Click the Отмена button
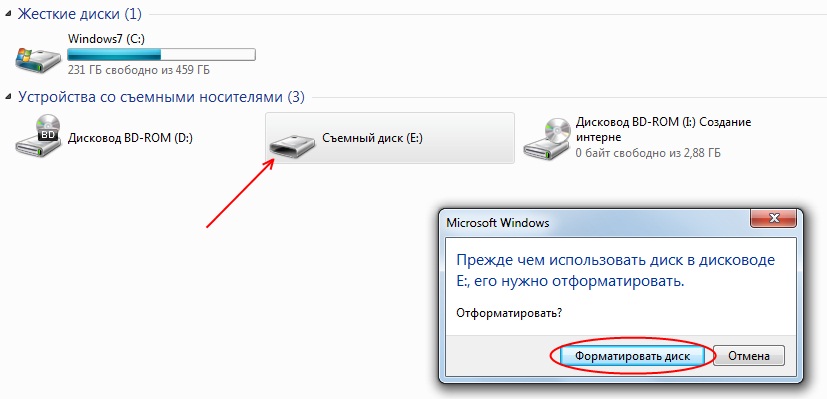Image resolution: width=827 pixels, height=399 pixels. pos(749,356)
